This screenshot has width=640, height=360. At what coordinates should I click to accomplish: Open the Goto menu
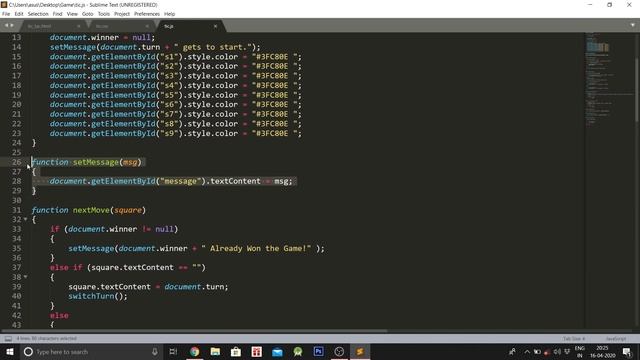coord(87,14)
